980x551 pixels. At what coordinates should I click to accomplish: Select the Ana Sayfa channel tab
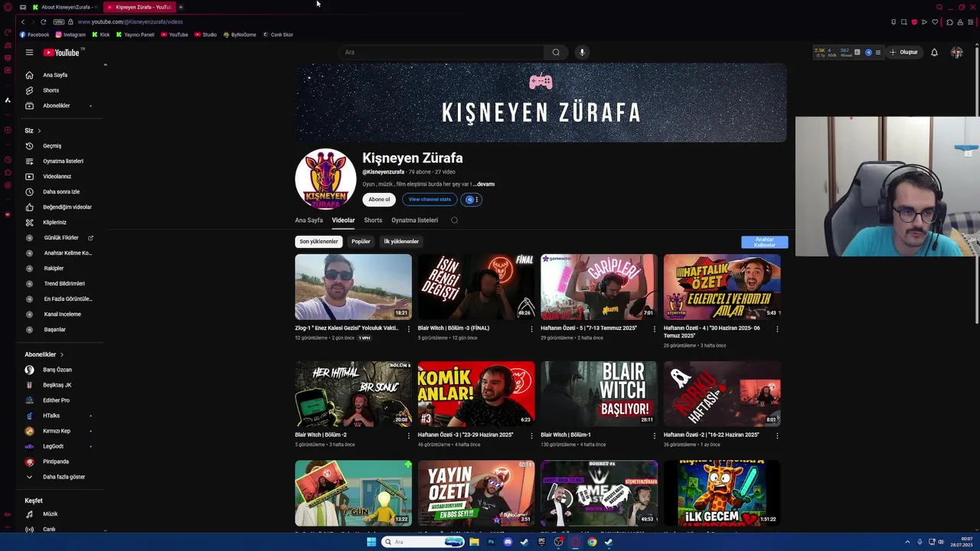point(309,220)
